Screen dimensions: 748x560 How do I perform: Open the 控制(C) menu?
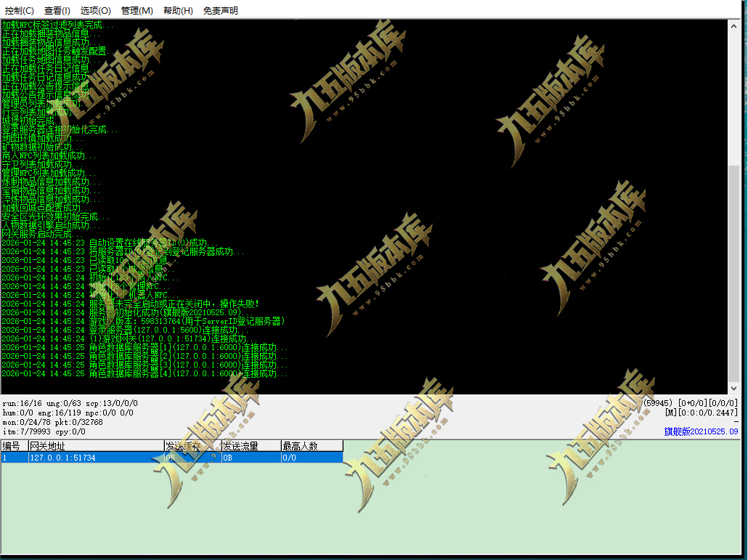tap(19, 10)
